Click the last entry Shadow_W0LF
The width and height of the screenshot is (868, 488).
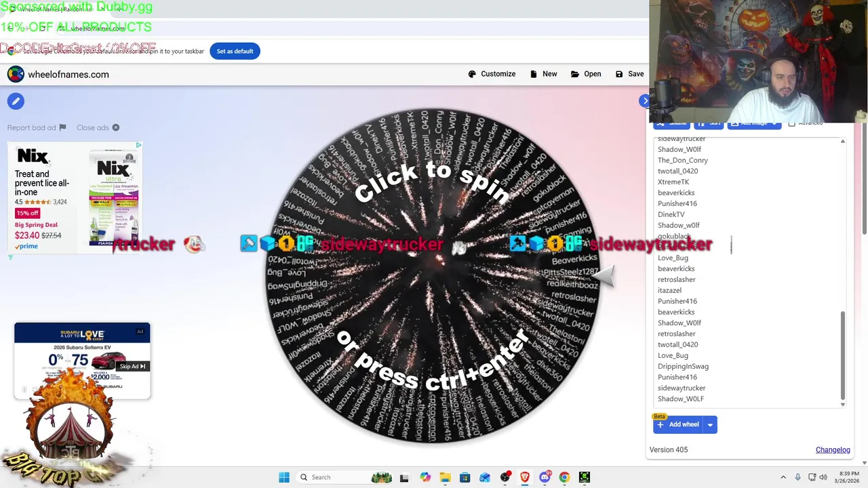(x=680, y=399)
